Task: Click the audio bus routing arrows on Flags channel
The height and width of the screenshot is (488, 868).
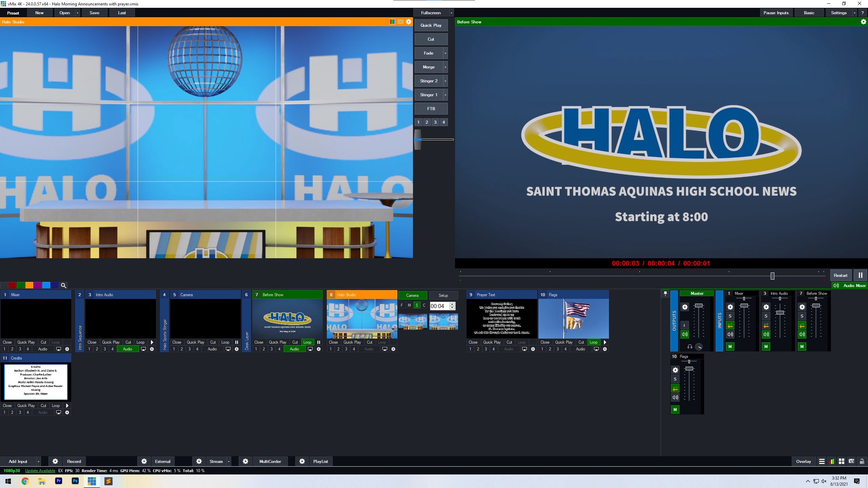Action: pos(675,388)
